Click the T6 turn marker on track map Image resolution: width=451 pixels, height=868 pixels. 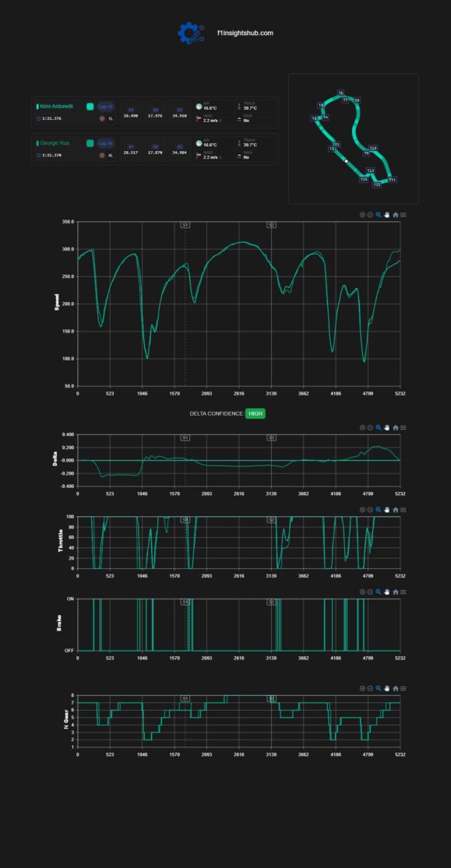[x=340, y=93]
